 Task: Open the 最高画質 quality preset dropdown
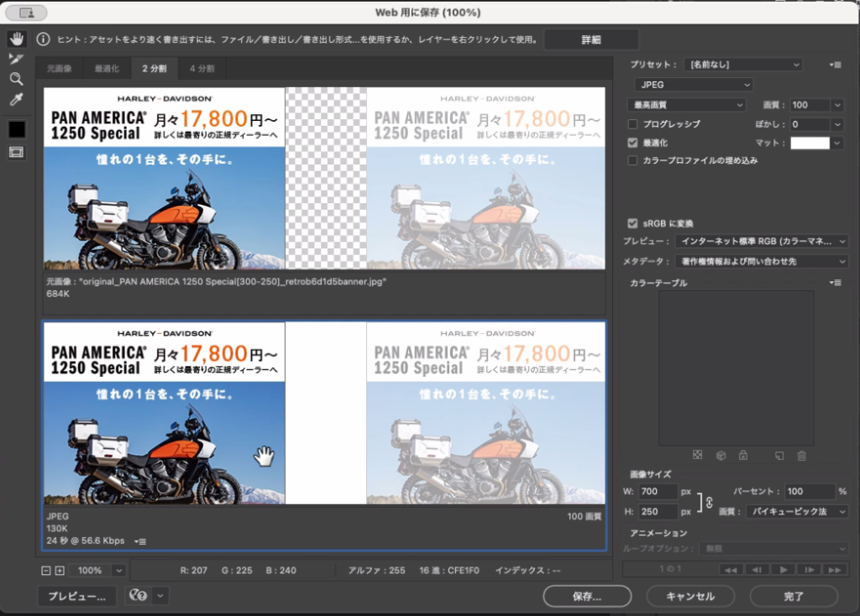[686, 105]
